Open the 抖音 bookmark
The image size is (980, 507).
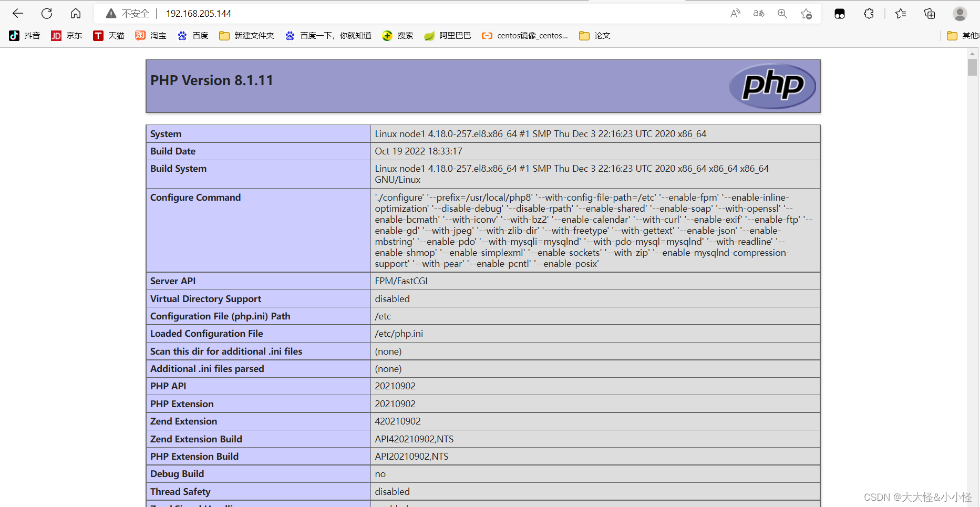pos(25,36)
